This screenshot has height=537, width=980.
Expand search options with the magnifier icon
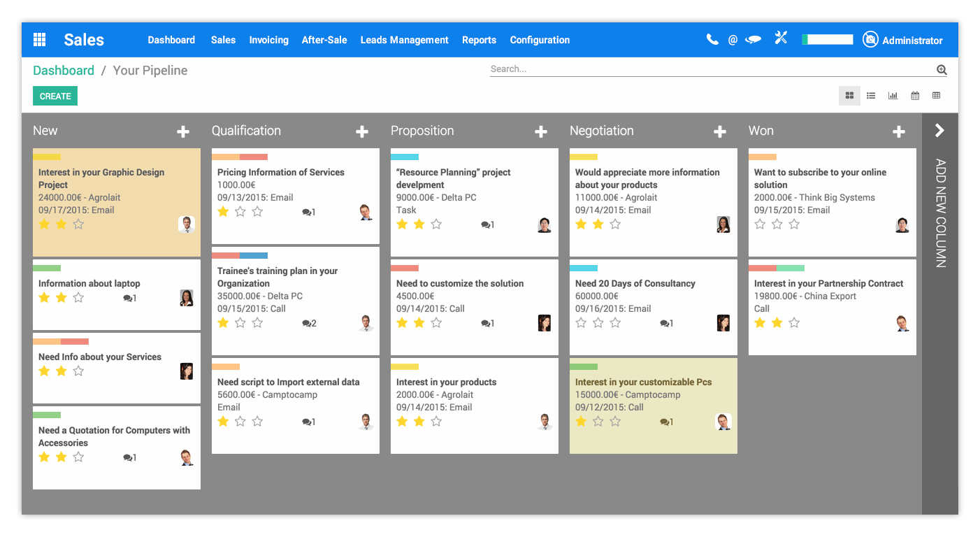click(x=942, y=69)
